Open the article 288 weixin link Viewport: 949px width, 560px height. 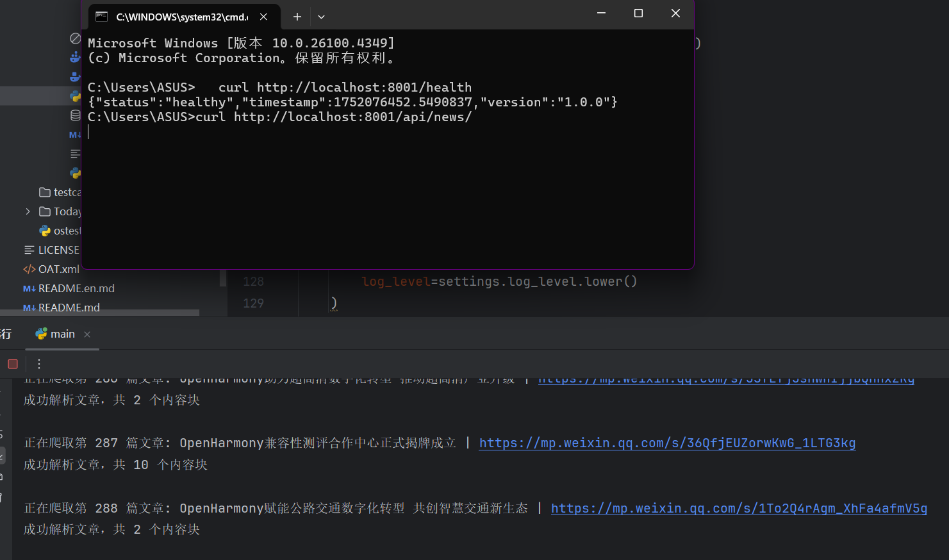(739, 508)
